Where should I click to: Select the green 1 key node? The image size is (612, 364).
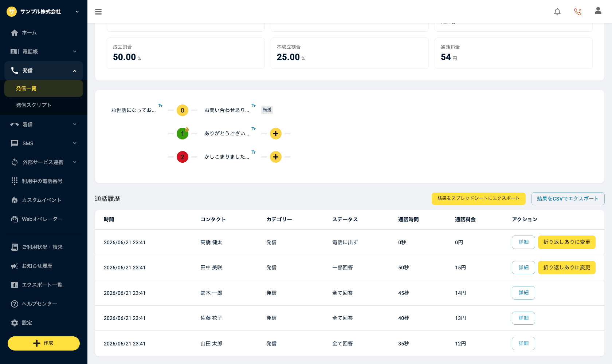(x=183, y=134)
